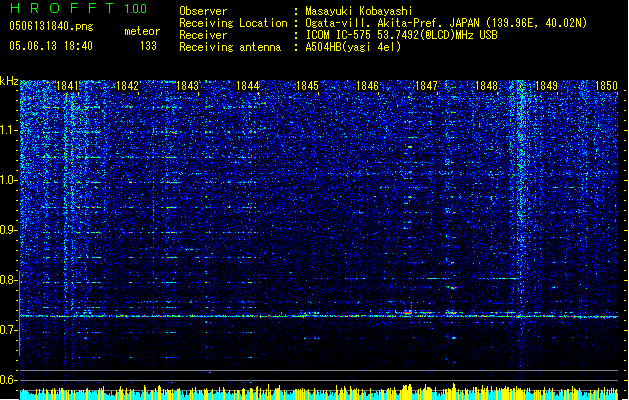The height and width of the screenshot is (400, 629).
Task: Click the 0.7 kHz axis label
Action: [9, 330]
